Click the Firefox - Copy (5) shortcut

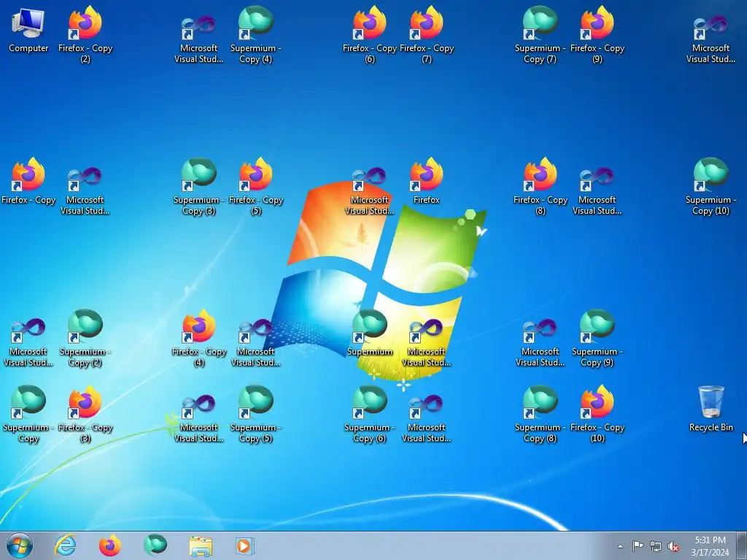pyautogui.click(x=256, y=187)
